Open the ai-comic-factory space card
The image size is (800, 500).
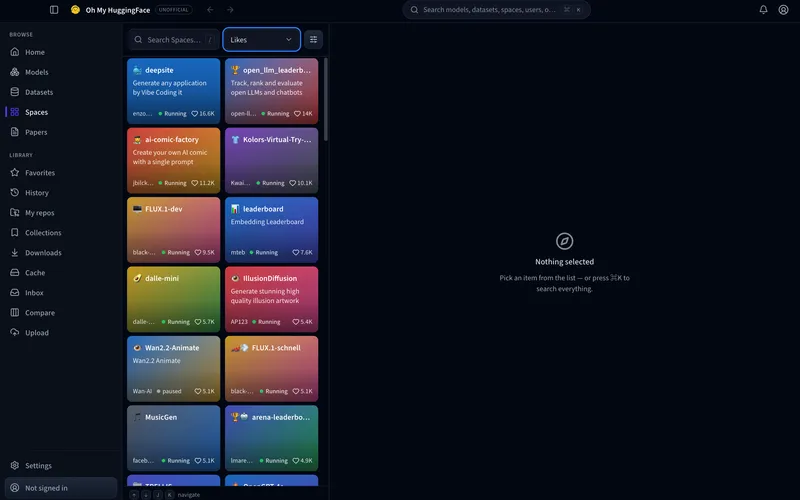(173, 160)
